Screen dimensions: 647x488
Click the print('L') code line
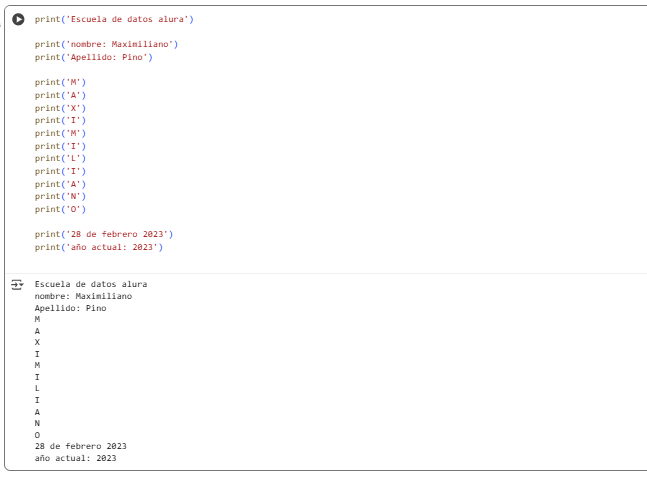point(60,158)
